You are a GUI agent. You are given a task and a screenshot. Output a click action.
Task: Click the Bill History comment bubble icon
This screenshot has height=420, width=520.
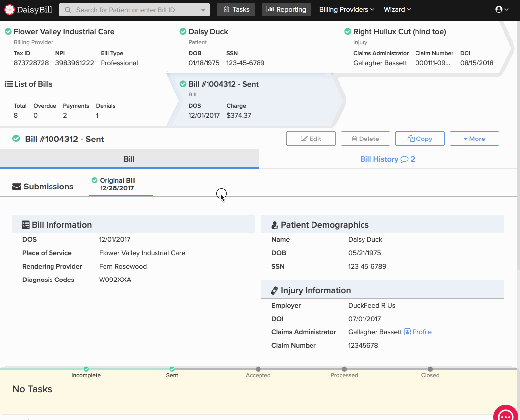pyautogui.click(x=404, y=159)
